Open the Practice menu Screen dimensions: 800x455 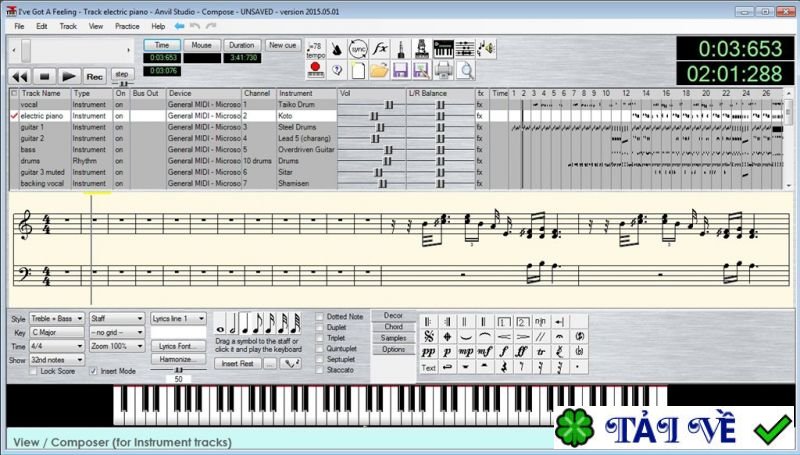click(127, 25)
